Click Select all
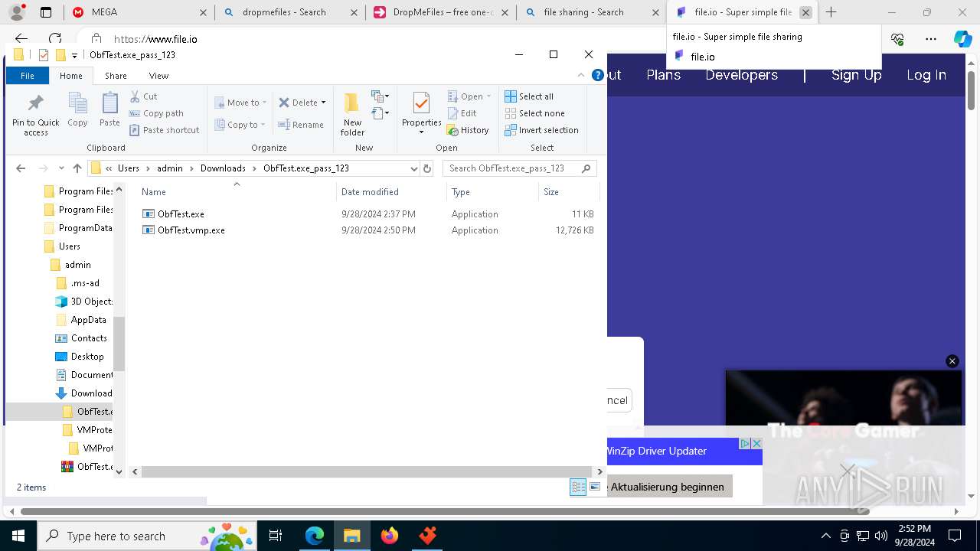This screenshot has height=551, width=980. point(529,96)
